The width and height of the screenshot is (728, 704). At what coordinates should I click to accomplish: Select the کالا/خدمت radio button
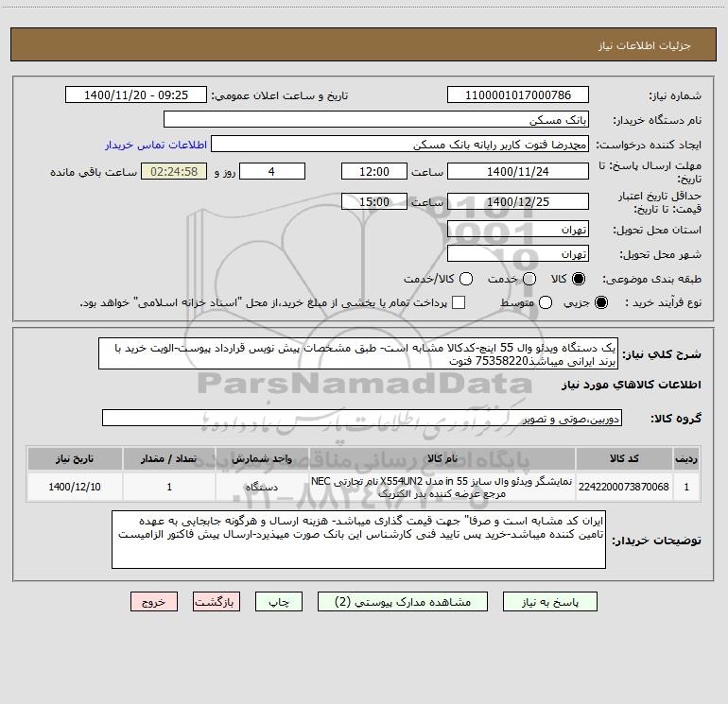tap(466, 279)
